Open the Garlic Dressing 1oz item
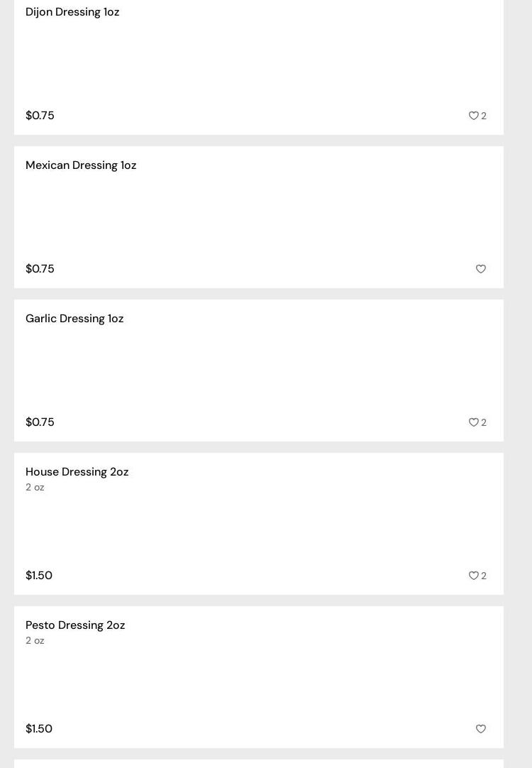This screenshot has width=532, height=768. [74, 319]
